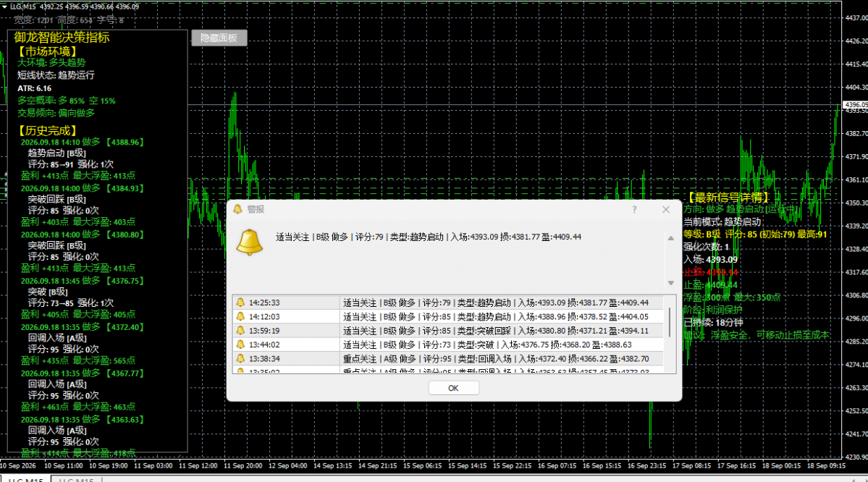
Task: Click the up arrow of alert message scrollbar
Action: pos(670,239)
